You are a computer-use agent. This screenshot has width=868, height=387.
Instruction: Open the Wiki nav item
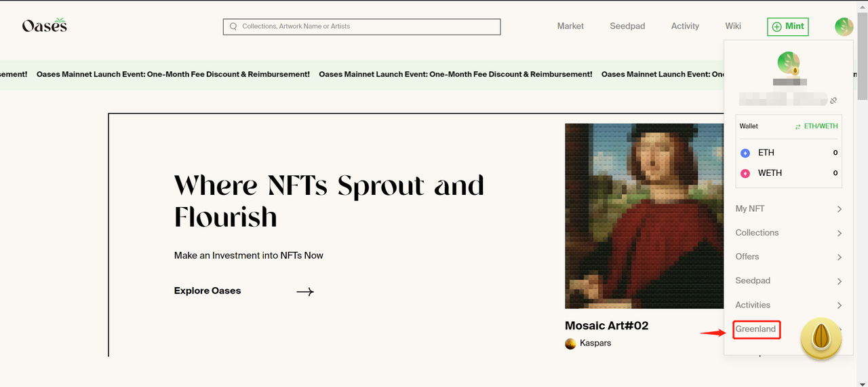[x=733, y=26]
